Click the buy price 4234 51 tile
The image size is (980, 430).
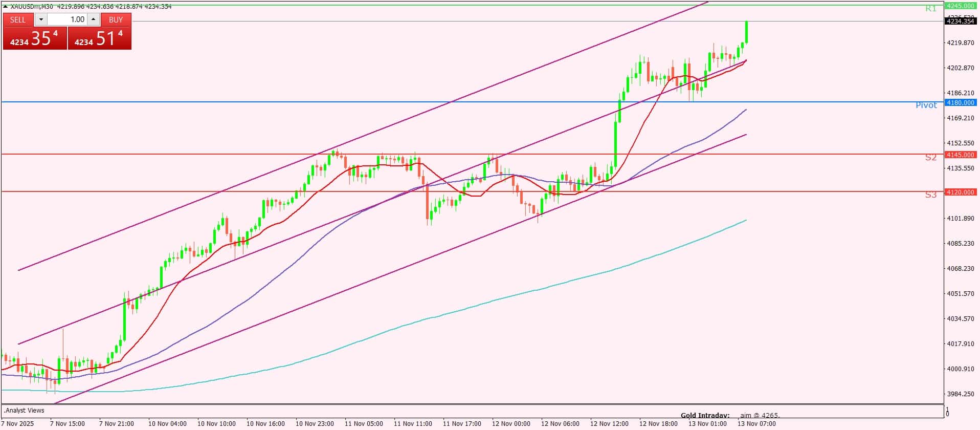[99, 38]
